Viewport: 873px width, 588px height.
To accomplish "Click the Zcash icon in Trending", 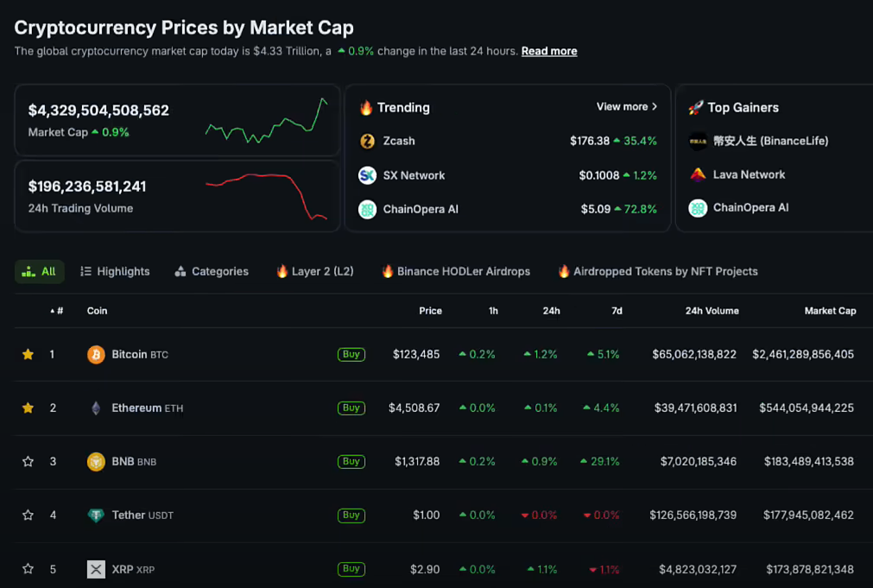I will [x=367, y=141].
